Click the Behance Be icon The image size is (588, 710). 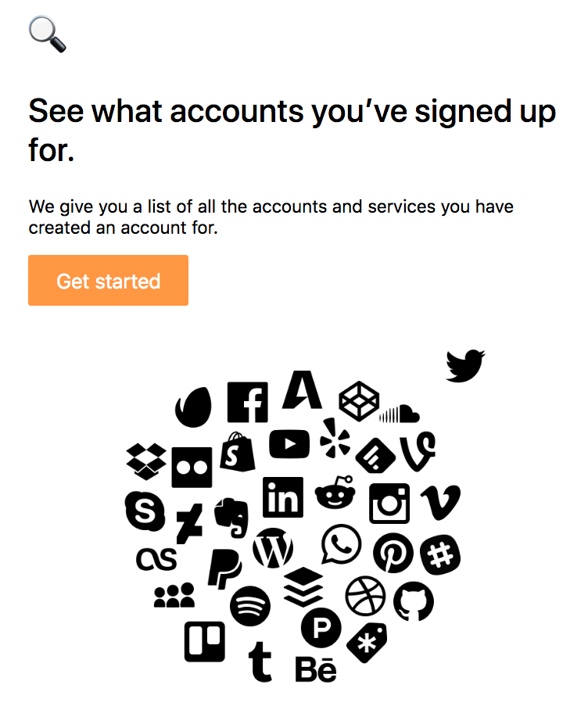pos(316,669)
